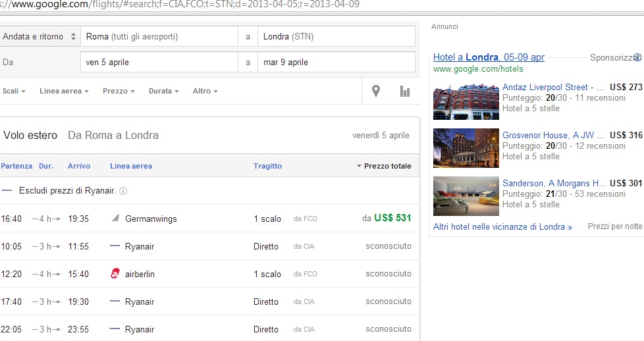Image resolution: width=644 pixels, height=341 pixels.
Task: Select the Ryanair 10:05 to 11:55 flight
Action: (x=210, y=246)
